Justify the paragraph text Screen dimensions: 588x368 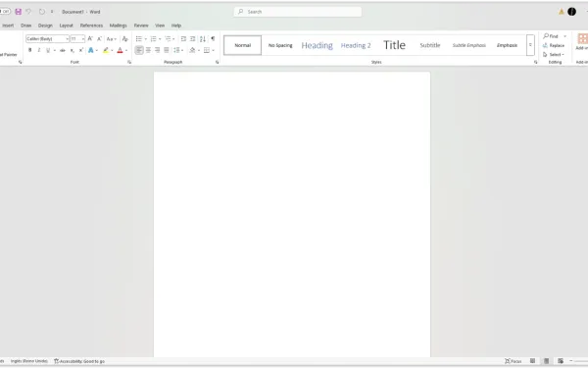tap(167, 50)
